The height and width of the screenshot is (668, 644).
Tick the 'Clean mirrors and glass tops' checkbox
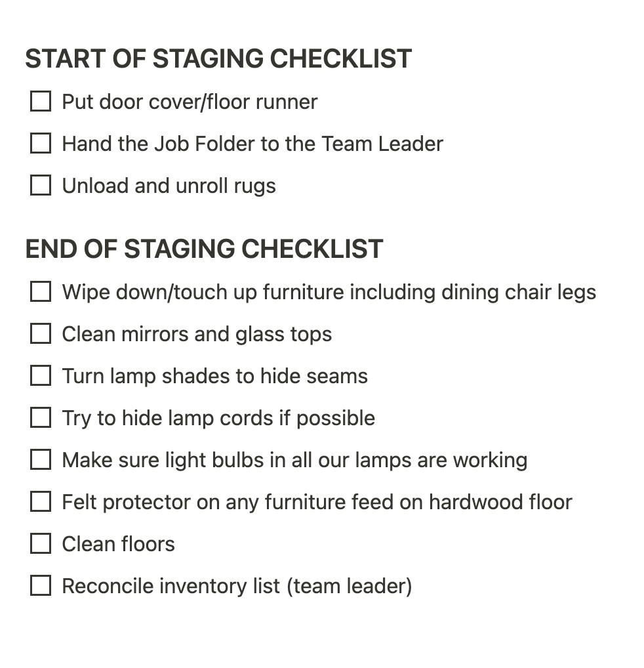[41, 334]
